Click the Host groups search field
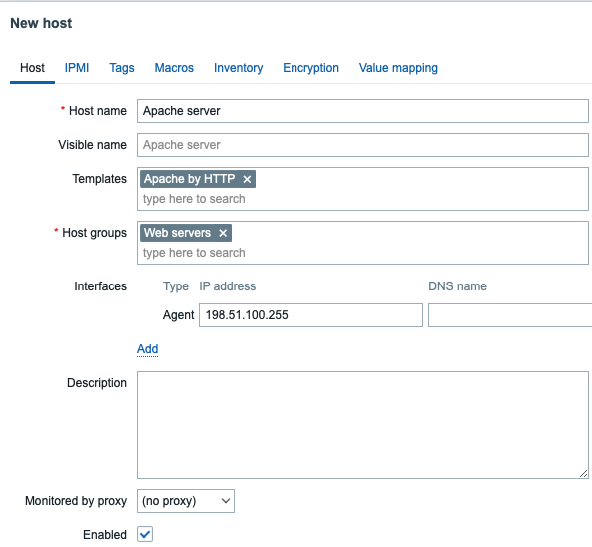592x547 pixels. coord(363,253)
